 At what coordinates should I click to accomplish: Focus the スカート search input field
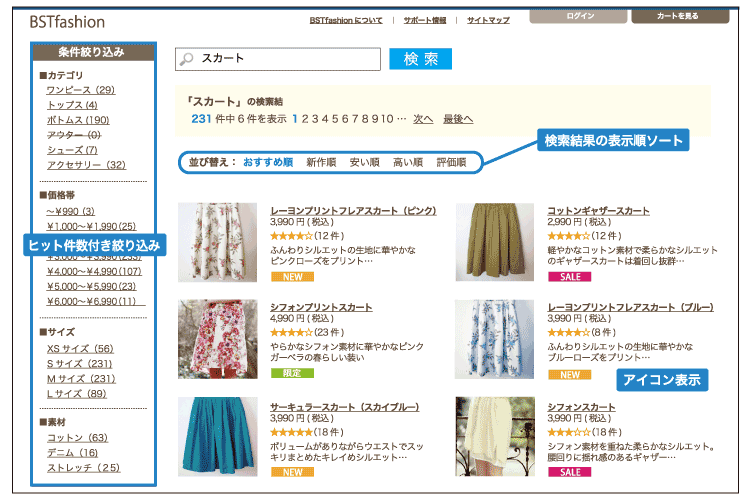pyautogui.click(x=278, y=59)
